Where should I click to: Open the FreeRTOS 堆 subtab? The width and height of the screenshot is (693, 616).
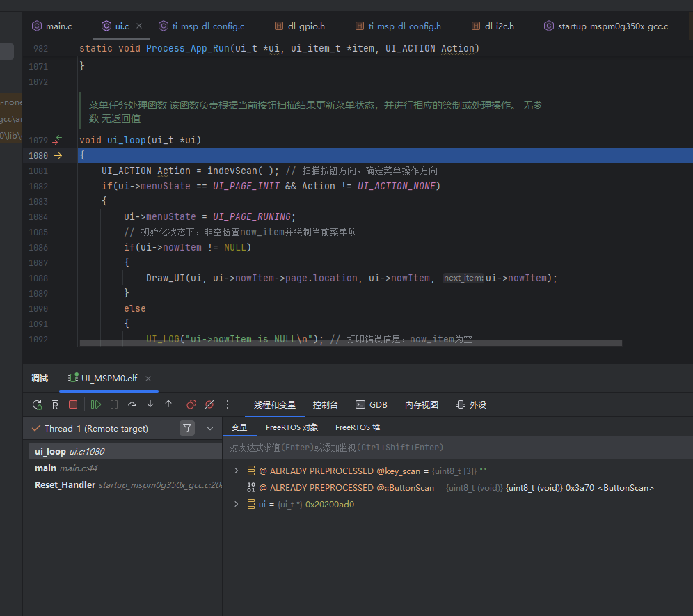pos(358,427)
